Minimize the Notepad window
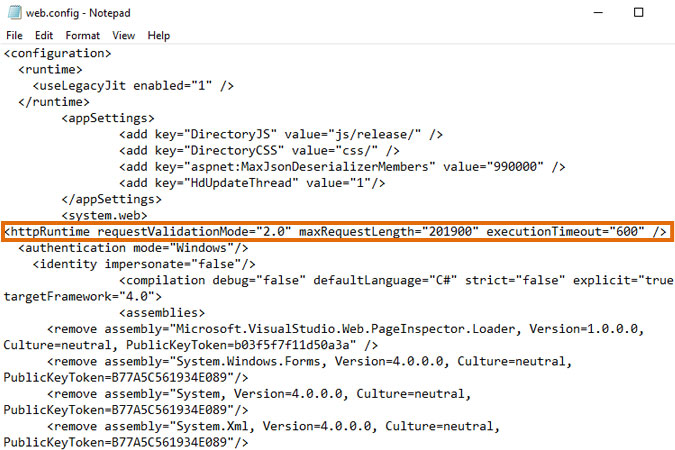 point(595,12)
